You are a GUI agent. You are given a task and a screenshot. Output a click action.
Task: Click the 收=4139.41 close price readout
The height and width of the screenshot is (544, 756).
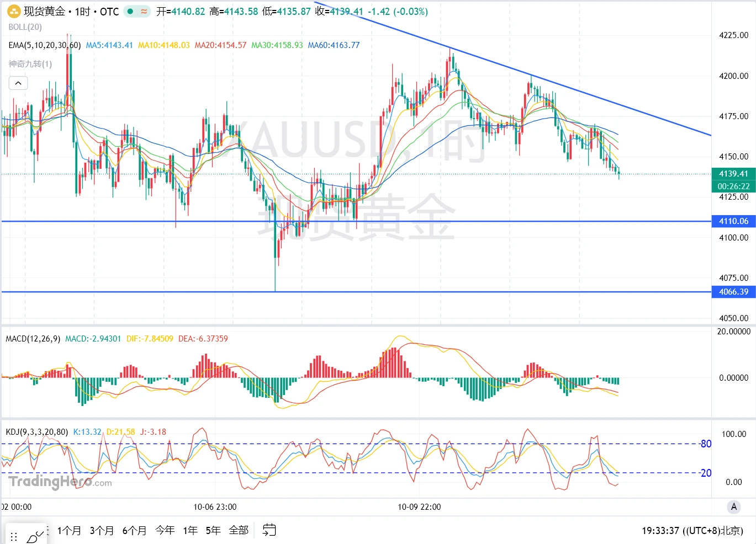coord(339,11)
